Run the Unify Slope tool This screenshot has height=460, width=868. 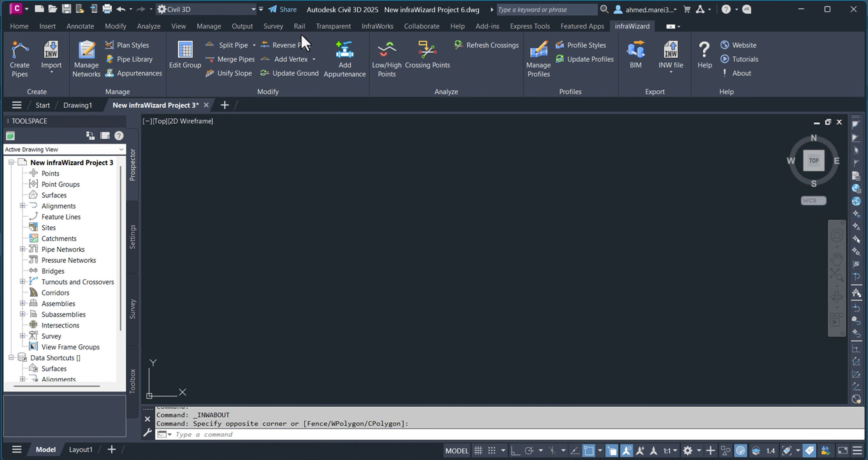(x=229, y=73)
